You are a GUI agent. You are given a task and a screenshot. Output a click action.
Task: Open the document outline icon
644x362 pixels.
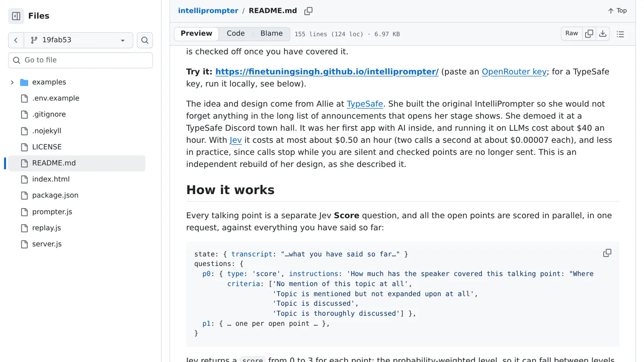pos(620,34)
